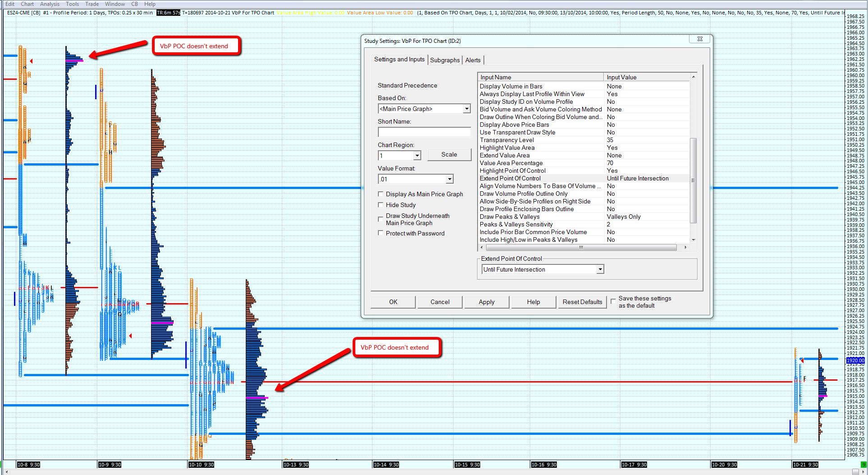This screenshot has height=475, width=868.
Task: Check Display As Main Price Graph
Action: pyautogui.click(x=381, y=194)
